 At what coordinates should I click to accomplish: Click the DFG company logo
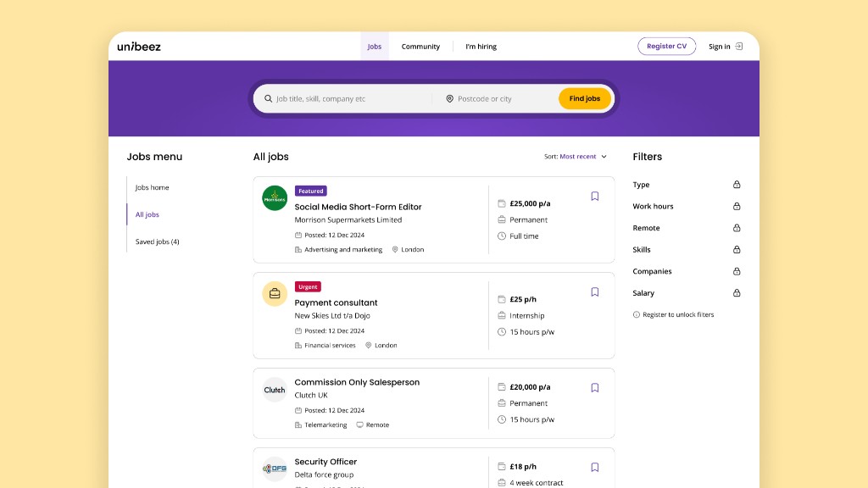[275, 469]
